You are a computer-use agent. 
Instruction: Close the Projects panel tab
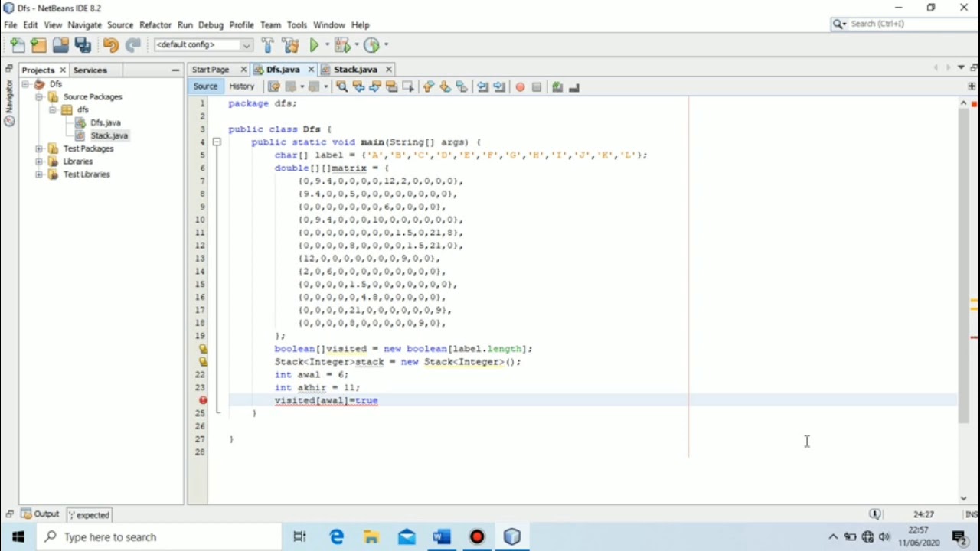tap(63, 70)
